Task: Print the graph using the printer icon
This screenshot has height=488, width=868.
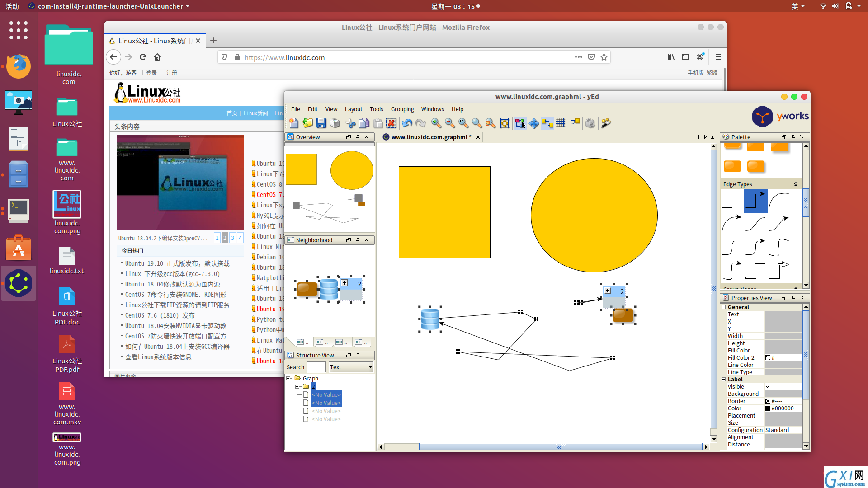Action: click(x=335, y=123)
